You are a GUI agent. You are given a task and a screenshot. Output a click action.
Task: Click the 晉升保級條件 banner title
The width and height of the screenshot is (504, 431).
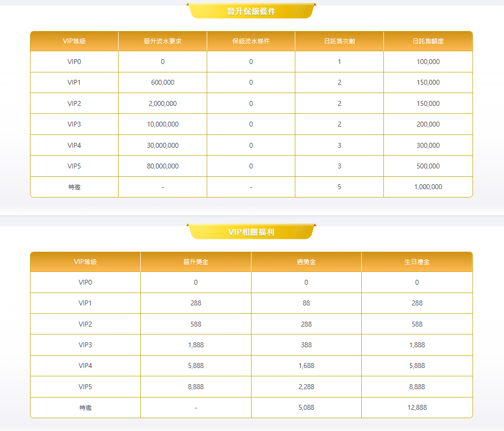tap(251, 12)
